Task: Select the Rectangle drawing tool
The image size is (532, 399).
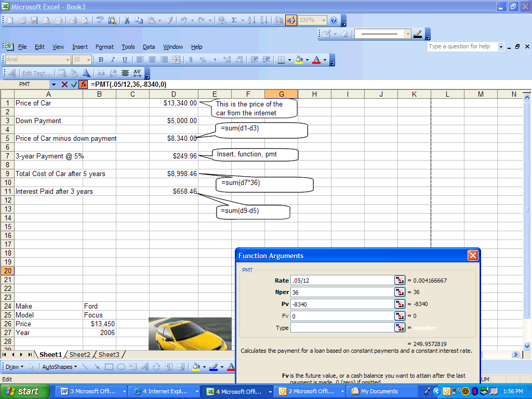Action: [x=109, y=367]
